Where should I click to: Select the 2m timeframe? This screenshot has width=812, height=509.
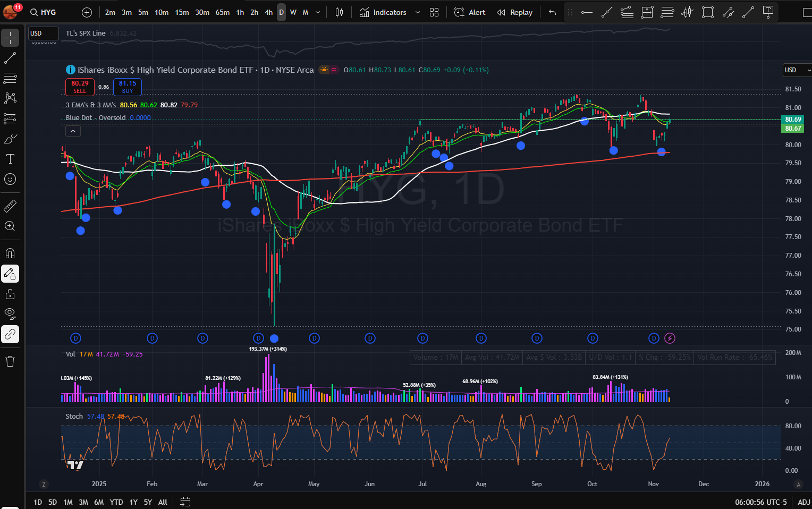(110, 12)
